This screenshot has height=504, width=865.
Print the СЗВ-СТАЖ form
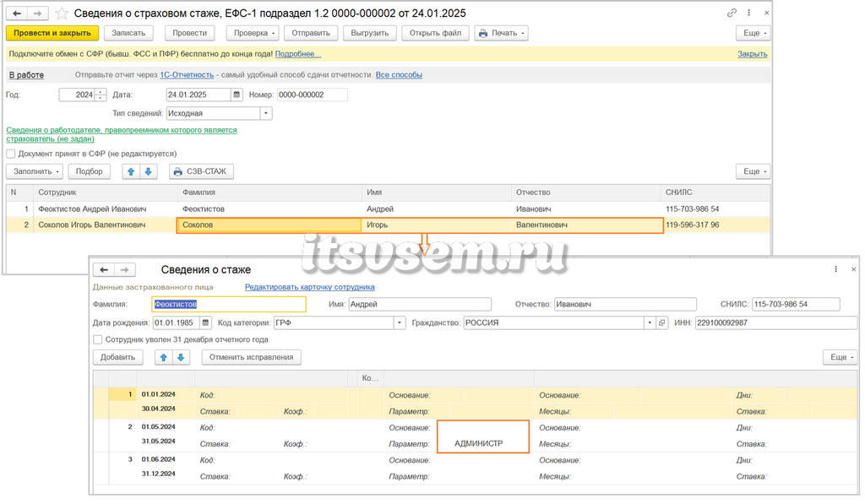pos(201,171)
